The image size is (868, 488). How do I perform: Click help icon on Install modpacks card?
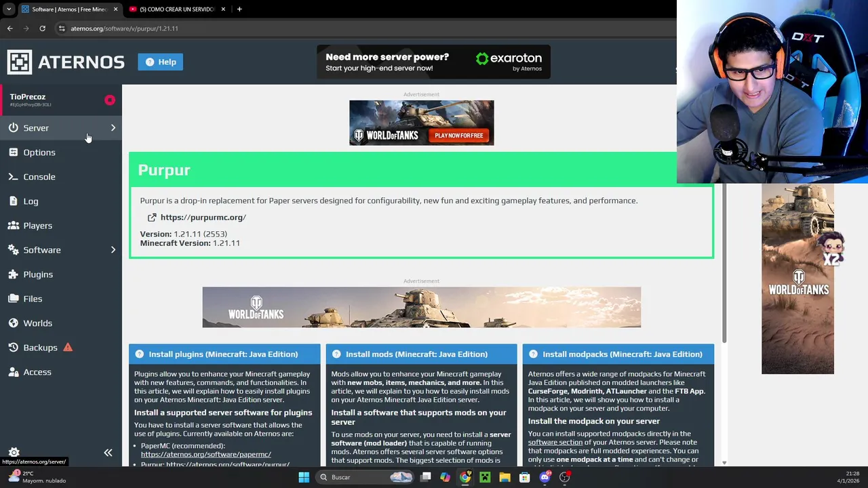click(x=533, y=354)
